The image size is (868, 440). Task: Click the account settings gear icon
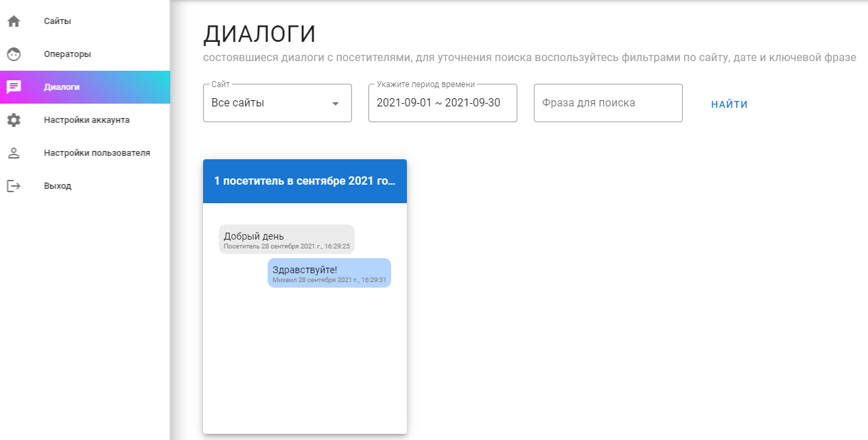14,120
